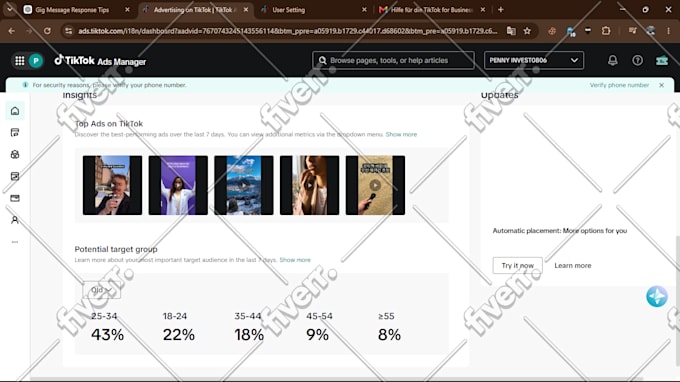680x382 pixels.
Task: Click the TikTok Ads Manager logo
Action: [100, 61]
